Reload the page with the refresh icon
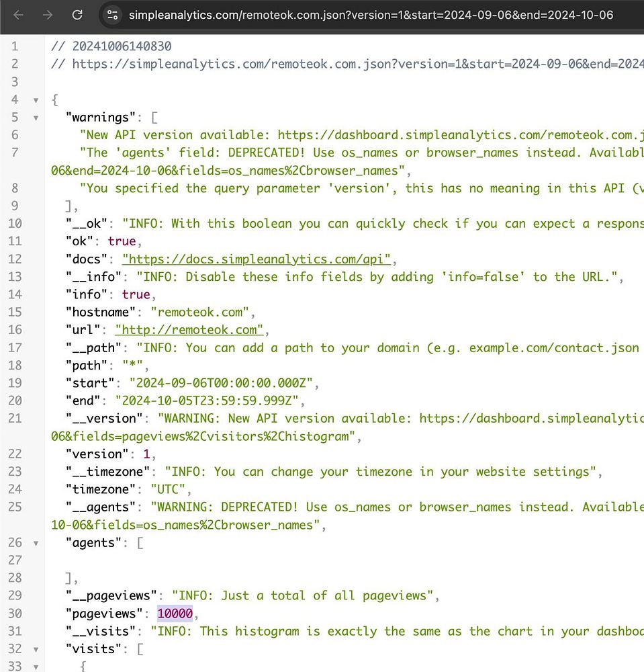Viewport: 644px width, 672px height. pyautogui.click(x=77, y=15)
